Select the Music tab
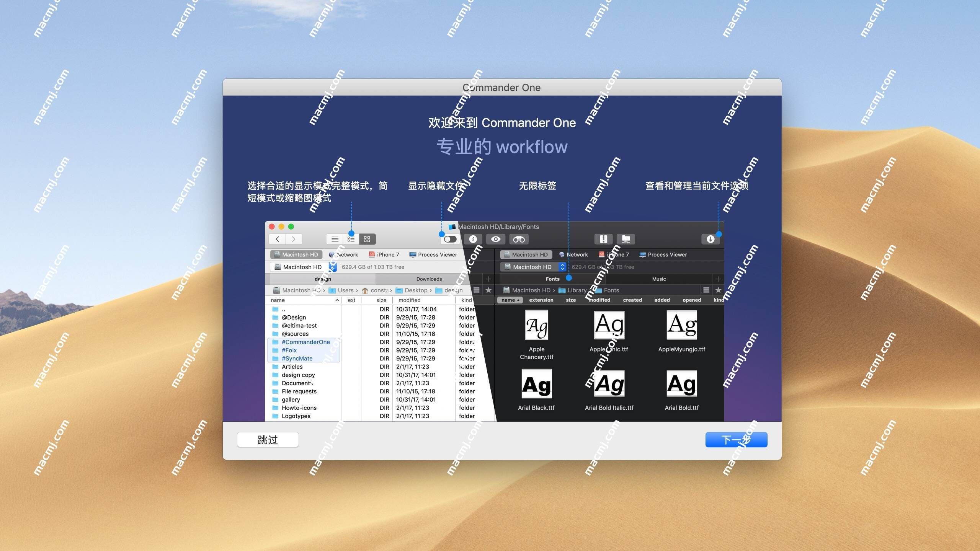The image size is (980, 551). click(x=659, y=279)
